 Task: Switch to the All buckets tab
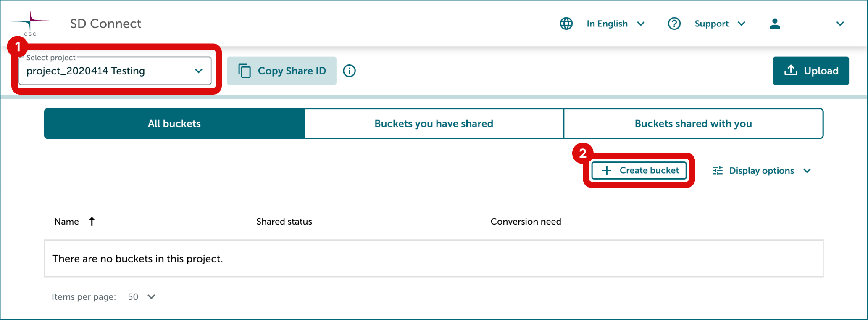(x=174, y=124)
